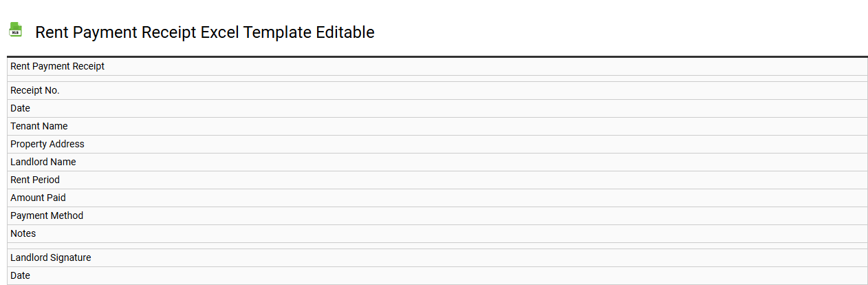Image resolution: width=868 pixels, height=285 pixels.
Task: Select the 'Amount Paid' row
Action: click(x=39, y=198)
